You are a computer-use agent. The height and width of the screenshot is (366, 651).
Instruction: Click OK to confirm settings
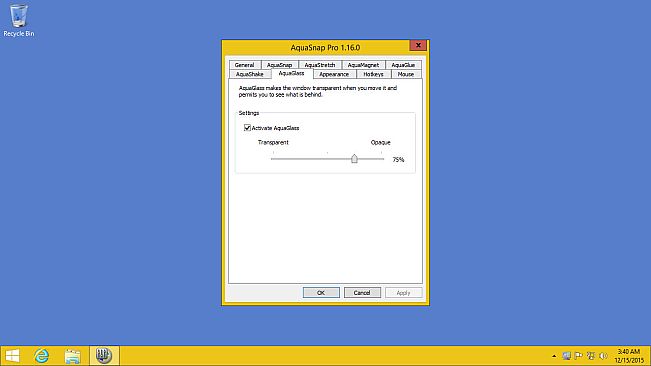[x=321, y=293]
